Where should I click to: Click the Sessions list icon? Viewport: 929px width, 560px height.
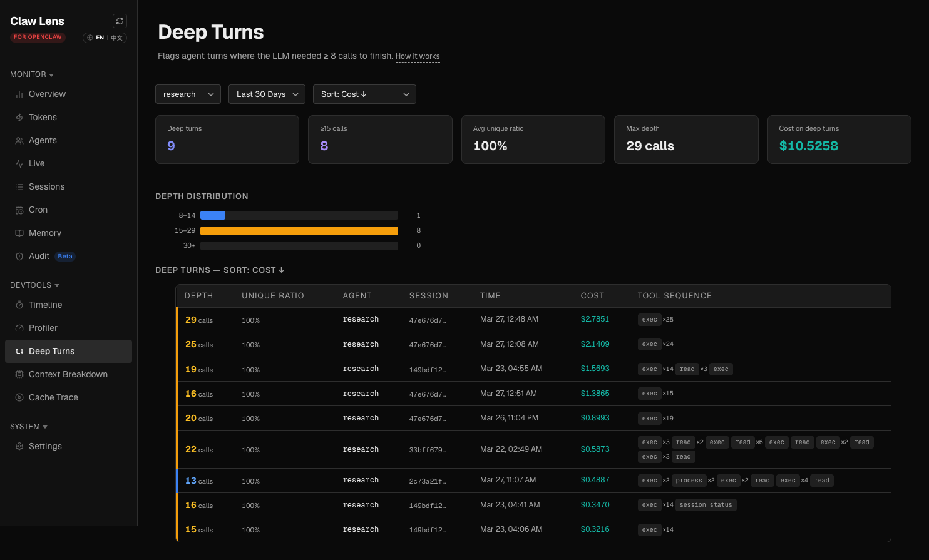19,187
